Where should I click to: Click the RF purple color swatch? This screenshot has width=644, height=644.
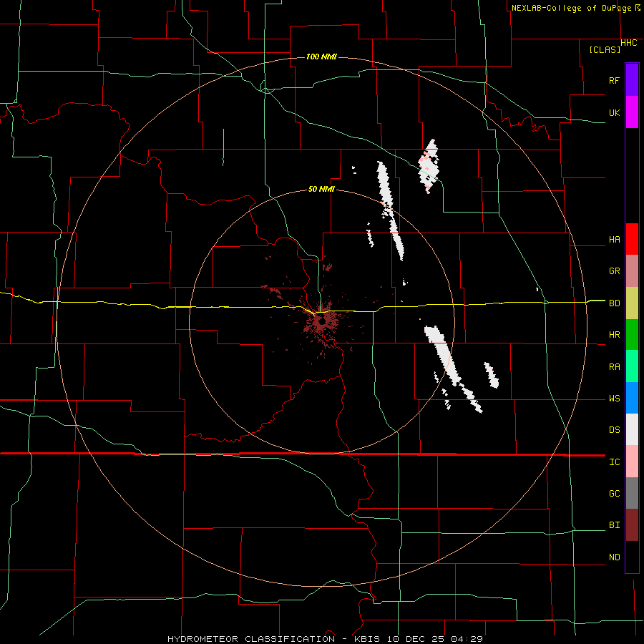[632, 80]
